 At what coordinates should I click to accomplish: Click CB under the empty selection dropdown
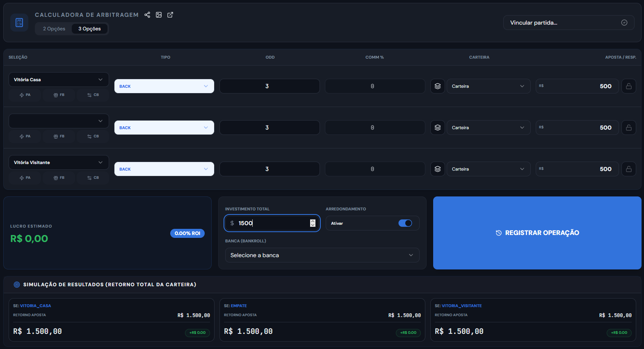[93, 136]
